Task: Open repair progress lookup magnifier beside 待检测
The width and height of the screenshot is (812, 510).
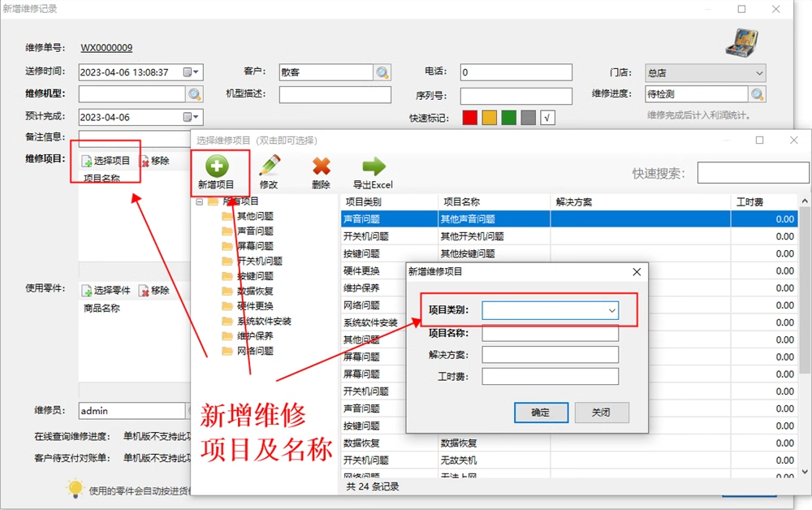Action: pyautogui.click(x=757, y=94)
